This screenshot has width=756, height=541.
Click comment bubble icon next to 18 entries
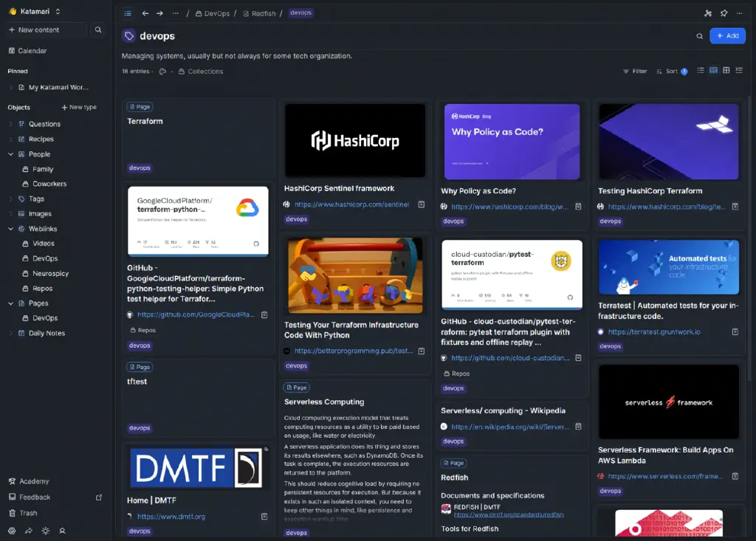(x=162, y=72)
